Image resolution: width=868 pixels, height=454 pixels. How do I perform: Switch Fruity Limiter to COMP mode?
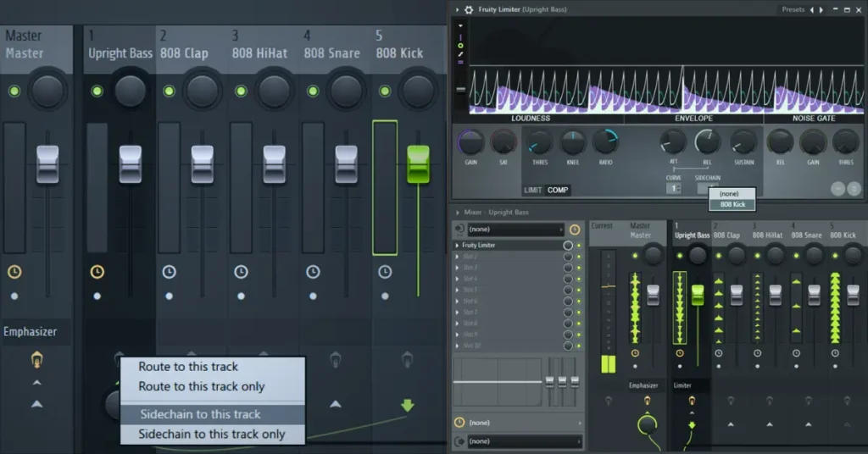(558, 190)
